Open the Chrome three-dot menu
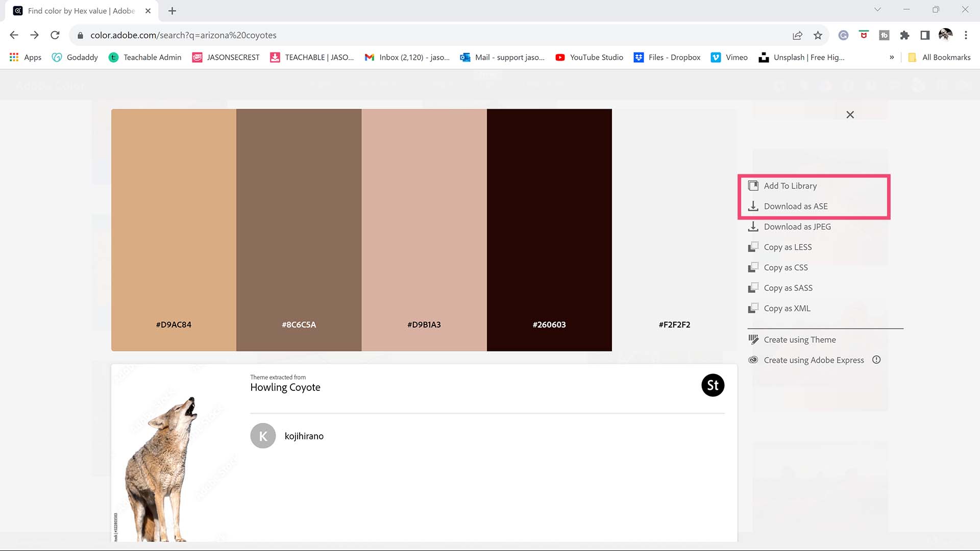The image size is (980, 551). click(966, 35)
